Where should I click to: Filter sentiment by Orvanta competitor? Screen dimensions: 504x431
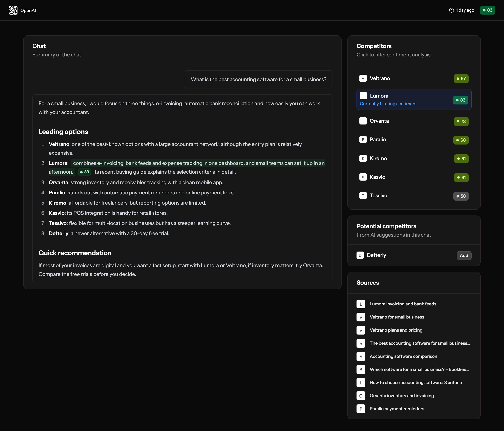point(414,121)
